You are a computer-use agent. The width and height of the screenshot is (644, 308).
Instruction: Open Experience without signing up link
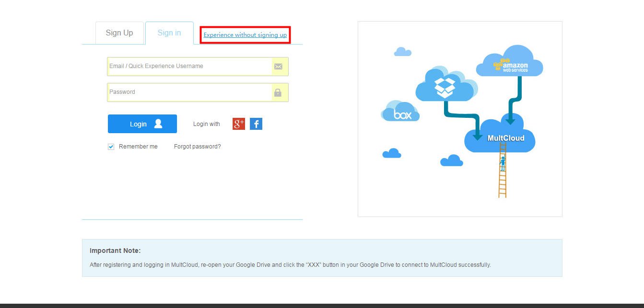pos(245,35)
